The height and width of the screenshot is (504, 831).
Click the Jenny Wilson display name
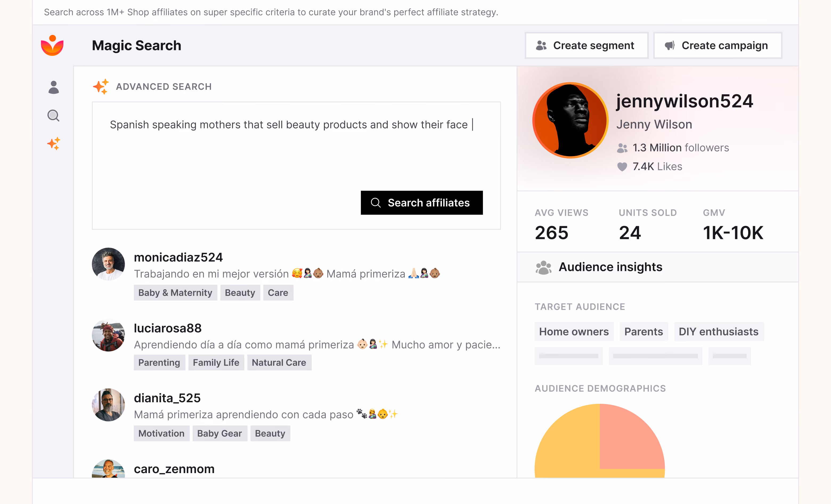click(654, 124)
